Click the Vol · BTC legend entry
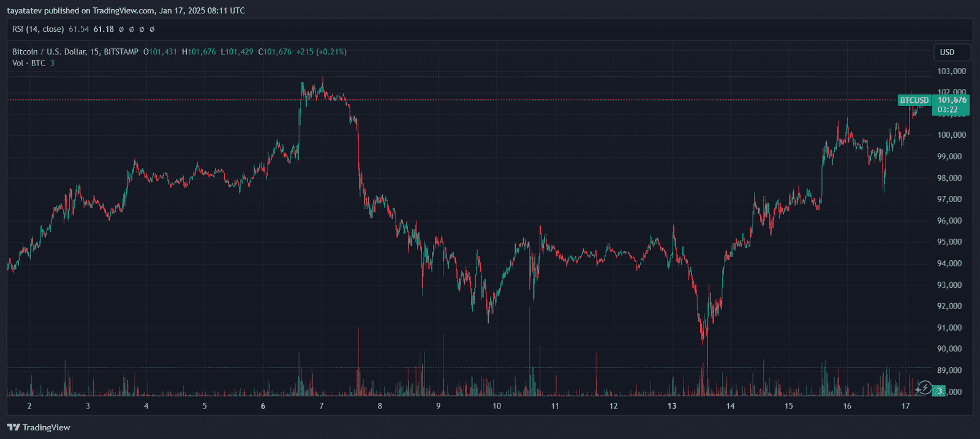 [x=29, y=62]
